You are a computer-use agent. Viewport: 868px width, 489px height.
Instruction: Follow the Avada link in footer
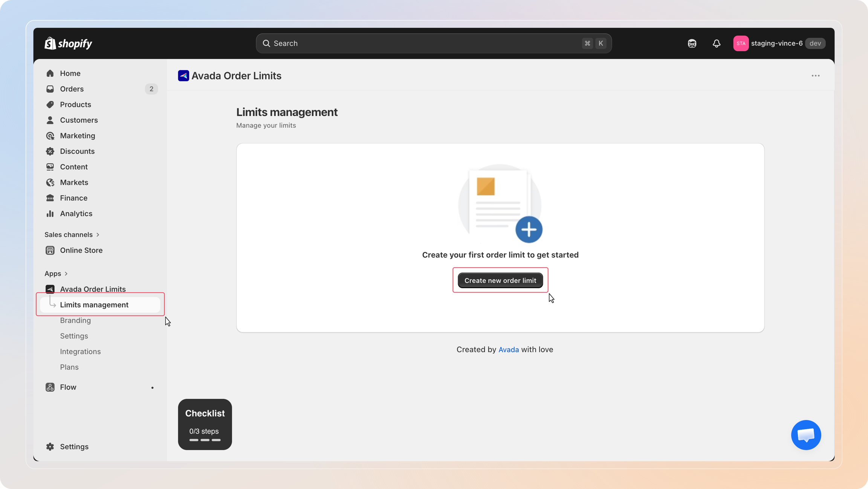pyautogui.click(x=509, y=350)
